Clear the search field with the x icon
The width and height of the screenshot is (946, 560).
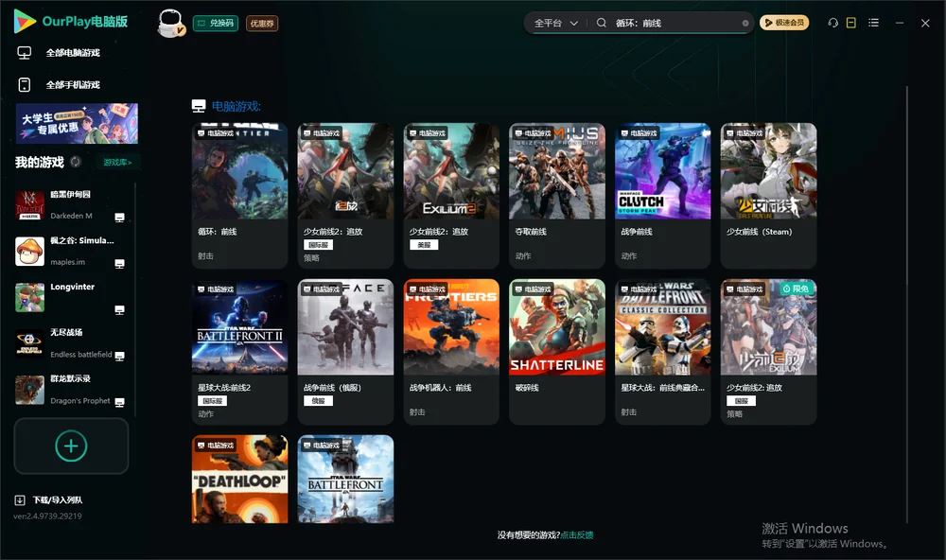[745, 24]
